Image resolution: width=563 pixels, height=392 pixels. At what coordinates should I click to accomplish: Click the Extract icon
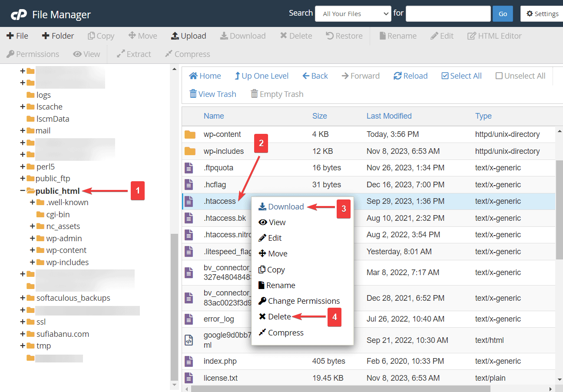[x=133, y=54]
